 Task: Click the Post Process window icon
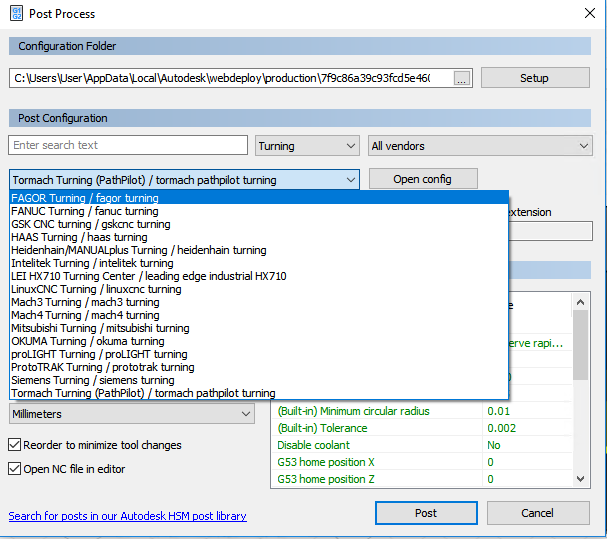click(x=16, y=14)
